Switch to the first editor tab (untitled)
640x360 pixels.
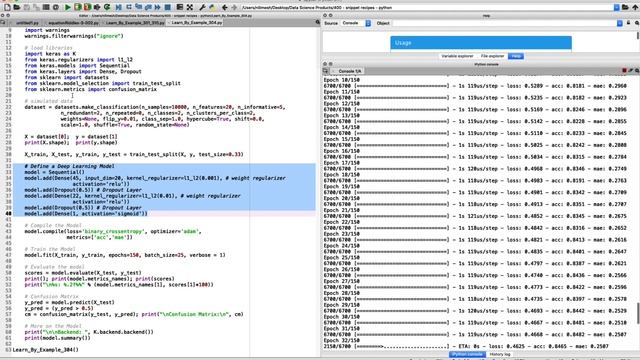27,23
